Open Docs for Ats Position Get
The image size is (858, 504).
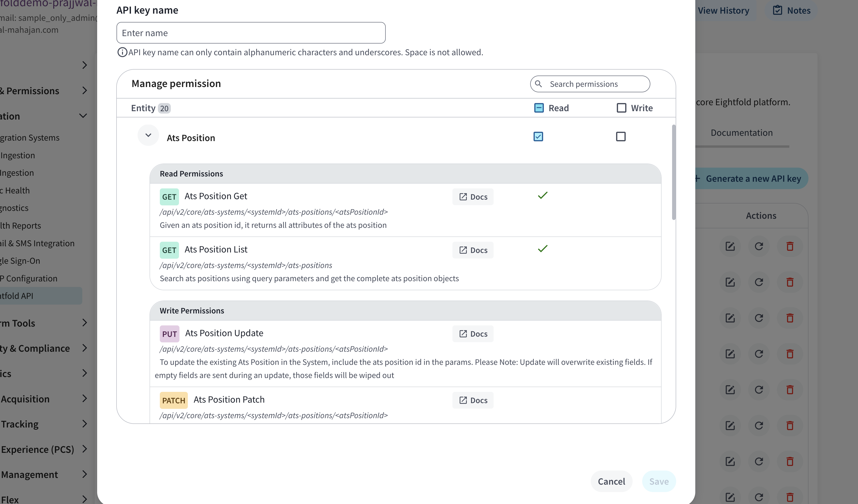coord(473,197)
